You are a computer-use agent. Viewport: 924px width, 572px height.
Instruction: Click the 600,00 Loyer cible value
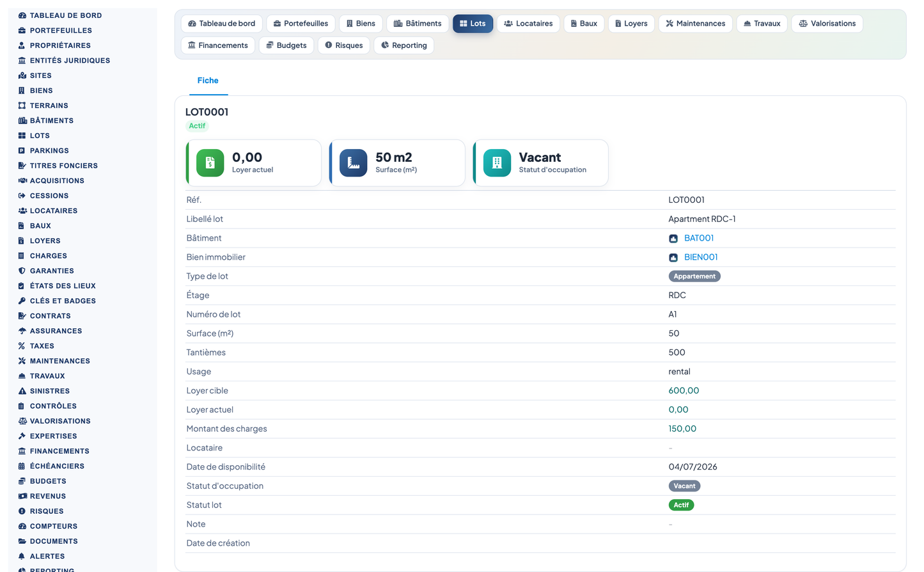(684, 391)
